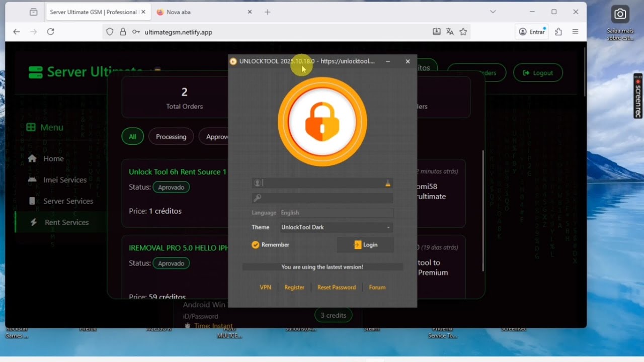This screenshot has width=644, height=362.
Task: Open a new browser tab with plus
Action: [268, 12]
